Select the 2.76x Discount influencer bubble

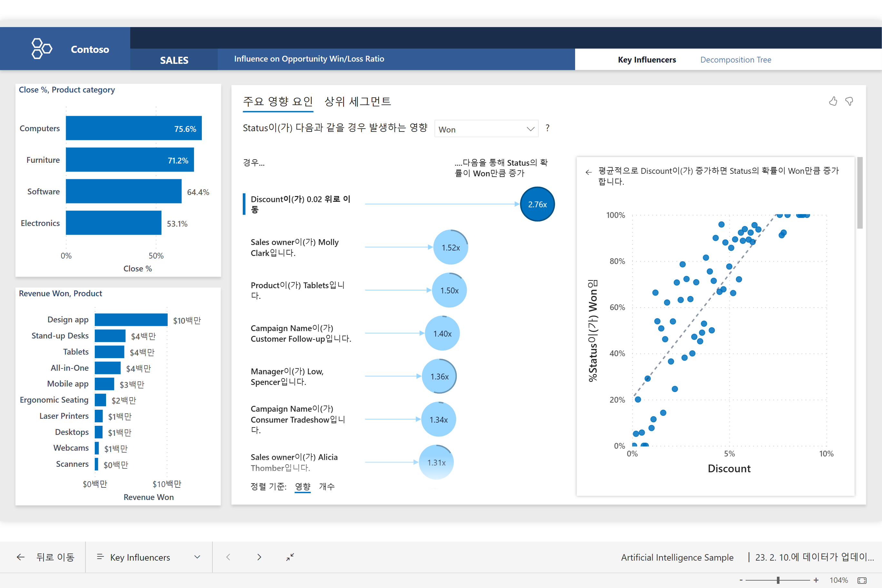(x=537, y=204)
